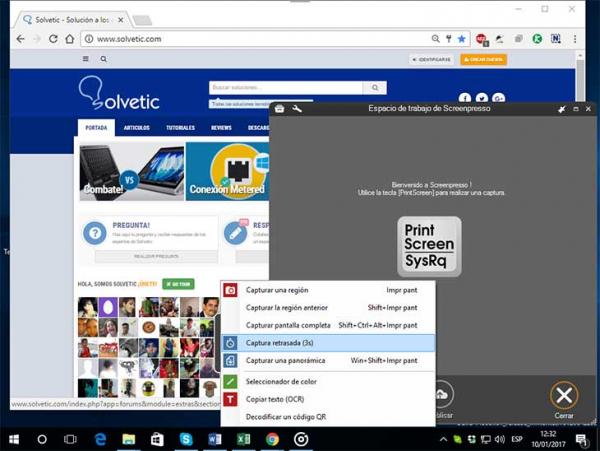Select Decodificar un código QR
The height and width of the screenshot is (451, 600).
328,417
